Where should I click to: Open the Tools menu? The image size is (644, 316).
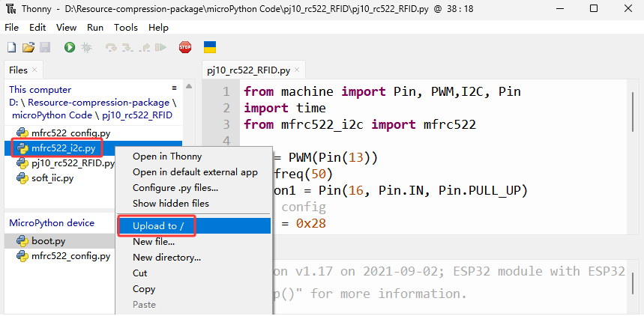coord(126,28)
